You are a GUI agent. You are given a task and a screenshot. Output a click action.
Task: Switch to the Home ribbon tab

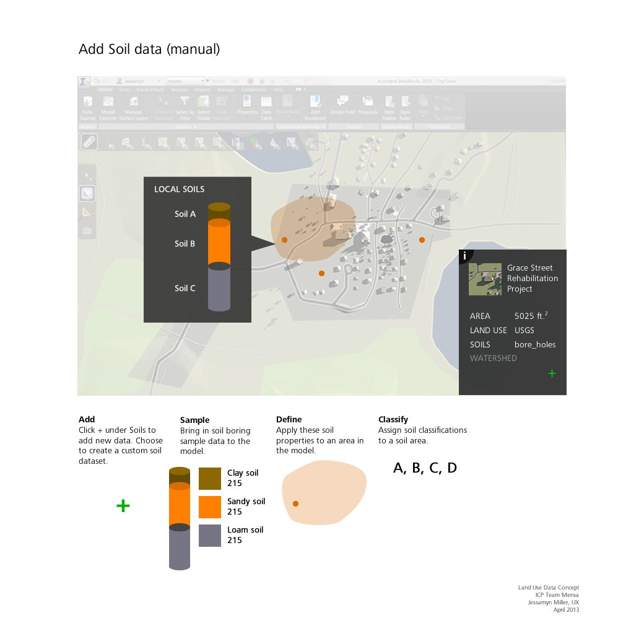tap(105, 90)
